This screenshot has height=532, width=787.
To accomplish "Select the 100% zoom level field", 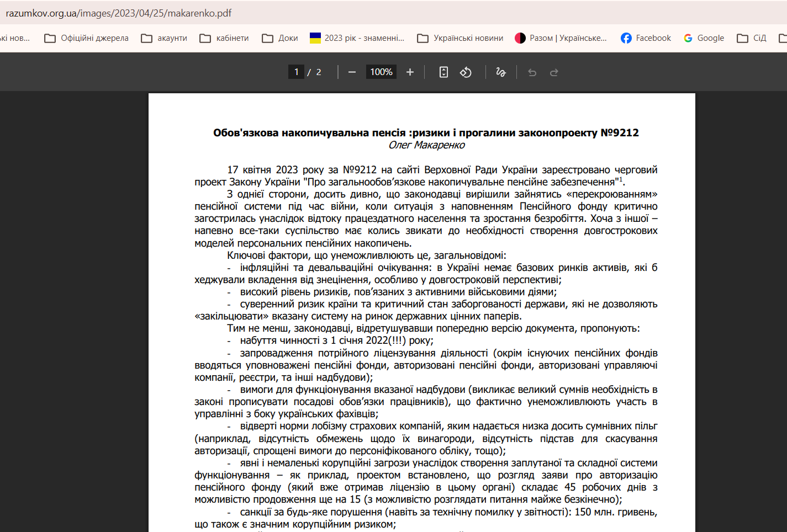I will [381, 72].
